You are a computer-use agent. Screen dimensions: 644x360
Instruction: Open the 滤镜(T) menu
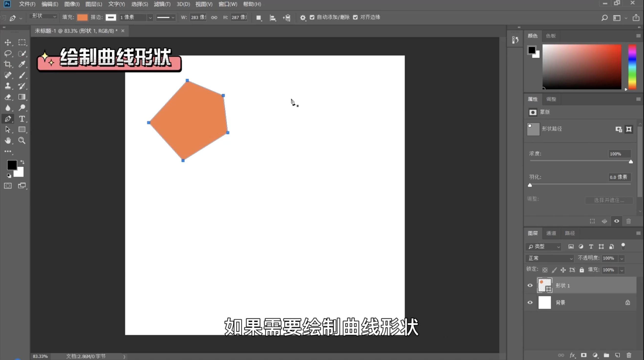(x=162, y=4)
